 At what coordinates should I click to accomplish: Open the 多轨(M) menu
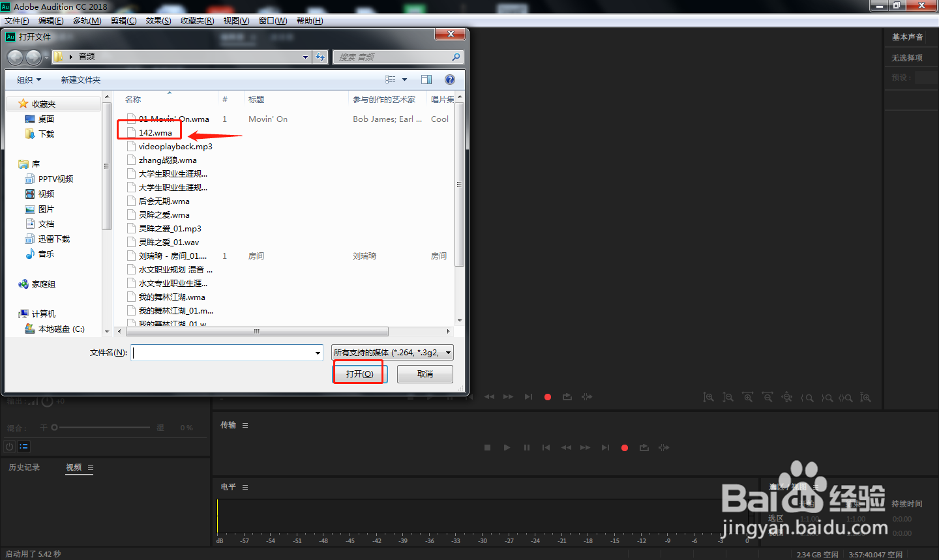(87, 21)
